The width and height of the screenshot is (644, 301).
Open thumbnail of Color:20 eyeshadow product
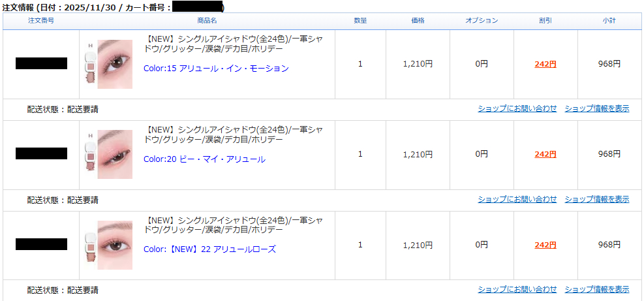(109, 155)
